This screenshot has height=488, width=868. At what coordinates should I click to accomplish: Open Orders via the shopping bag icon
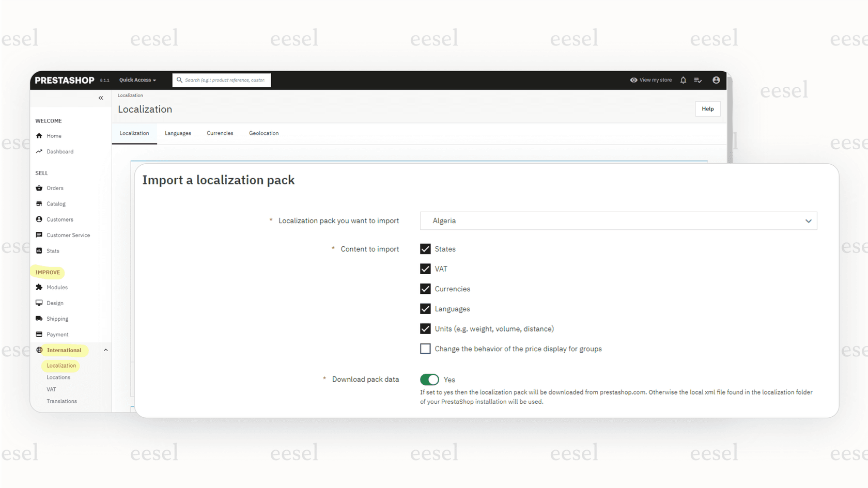pyautogui.click(x=39, y=188)
